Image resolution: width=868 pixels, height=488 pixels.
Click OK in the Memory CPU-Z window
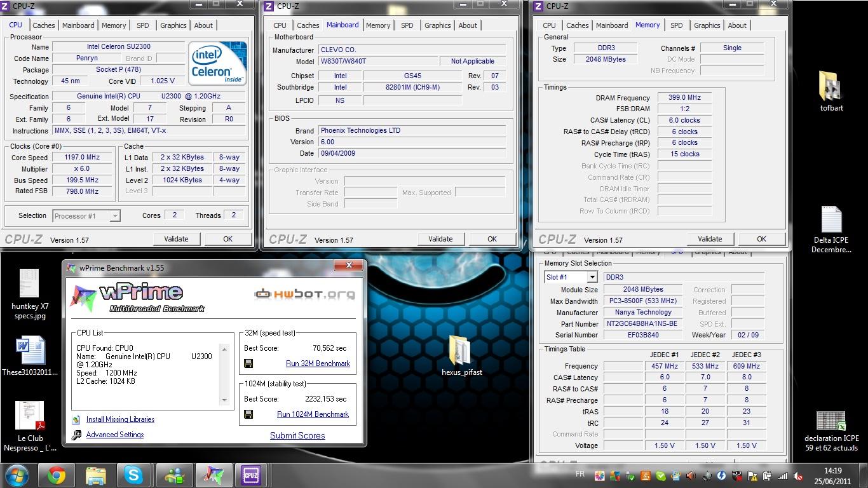[x=761, y=239]
